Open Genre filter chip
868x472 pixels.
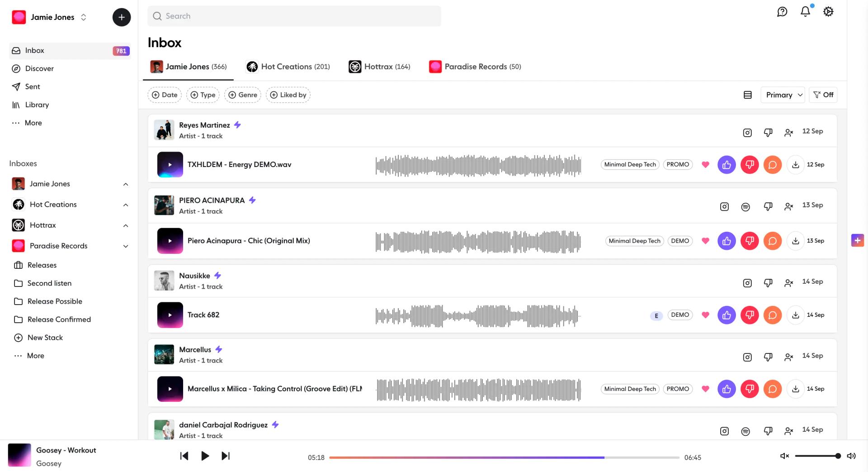243,95
